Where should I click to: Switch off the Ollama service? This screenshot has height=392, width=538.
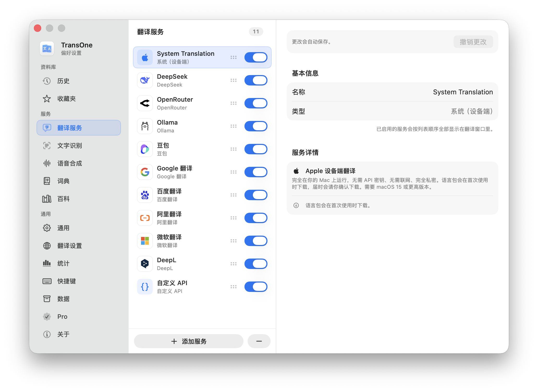coord(256,126)
